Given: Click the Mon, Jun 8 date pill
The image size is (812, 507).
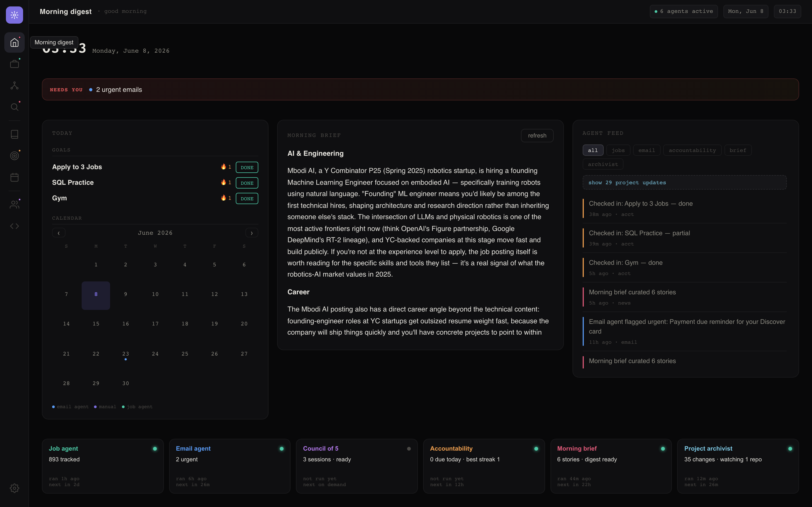Looking at the screenshot, I should click(x=745, y=11).
